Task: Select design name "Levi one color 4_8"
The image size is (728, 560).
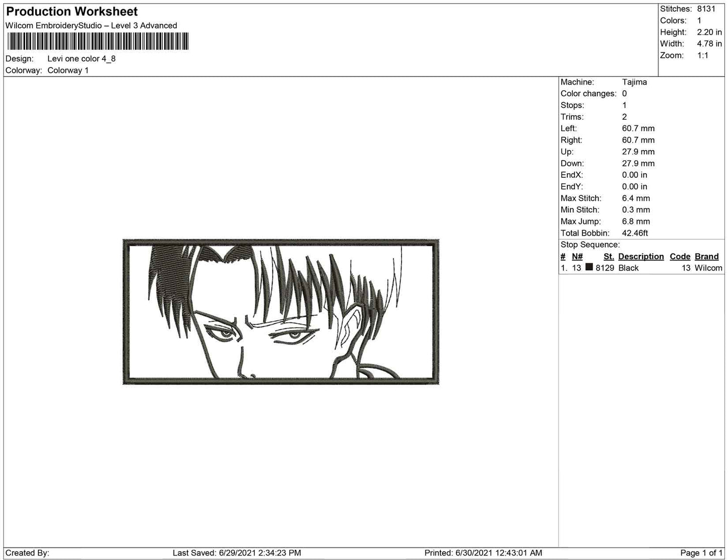Action: (82, 58)
